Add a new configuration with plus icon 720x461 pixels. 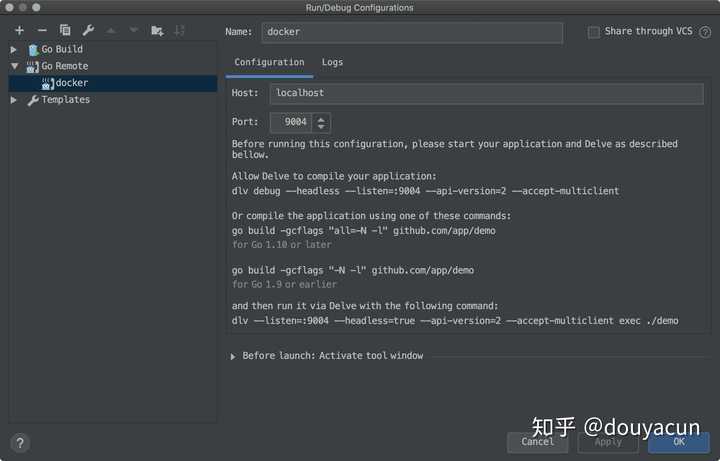(x=19, y=31)
